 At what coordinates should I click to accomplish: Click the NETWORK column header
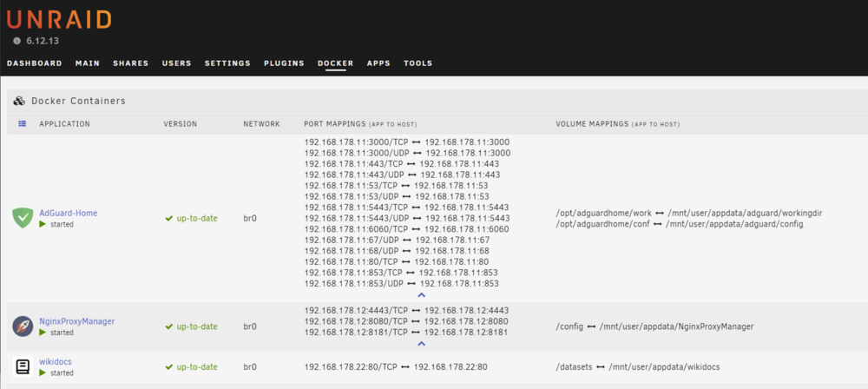(262, 124)
